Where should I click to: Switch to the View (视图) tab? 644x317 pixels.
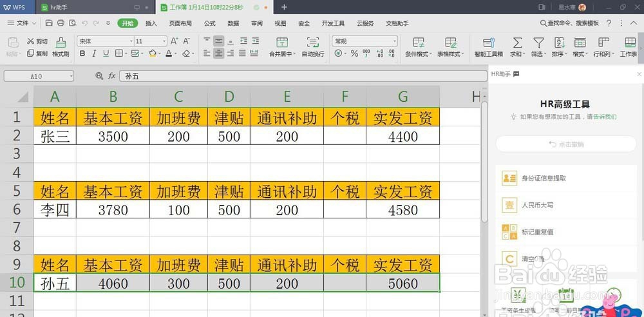[x=281, y=23]
